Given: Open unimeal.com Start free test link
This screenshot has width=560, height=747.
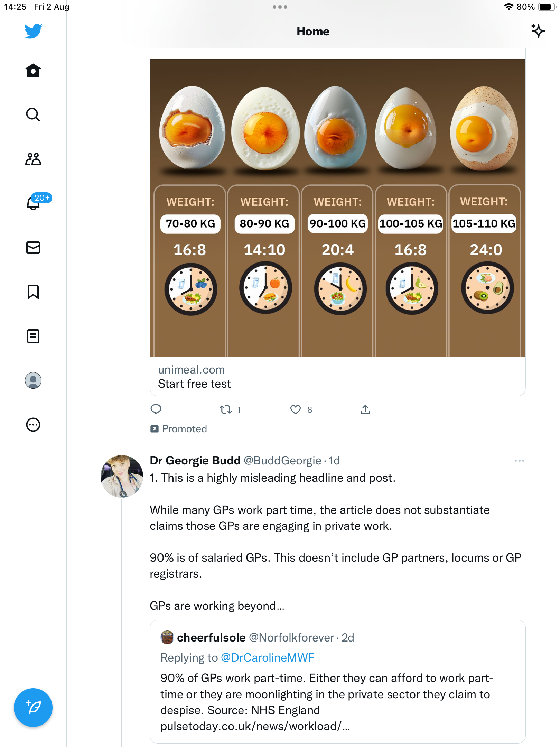Looking at the screenshot, I should pyautogui.click(x=337, y=377).
